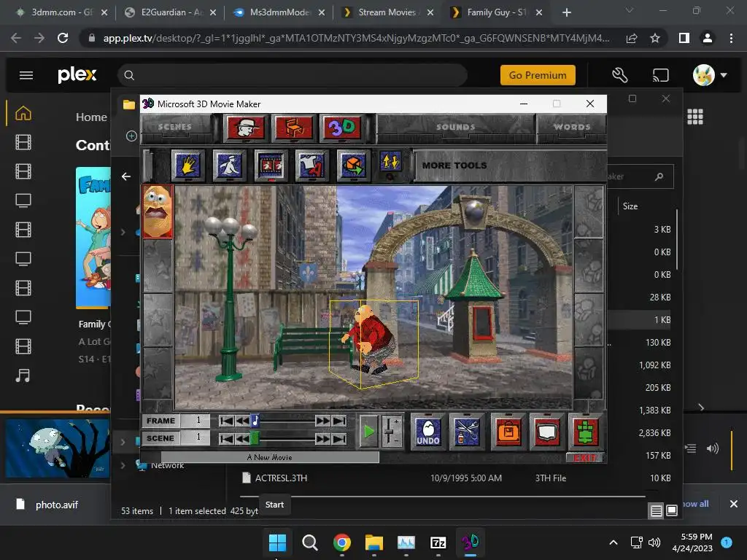Open a new browser tab
The height and width of the screenshot is (560, 747).
(566, 12)
